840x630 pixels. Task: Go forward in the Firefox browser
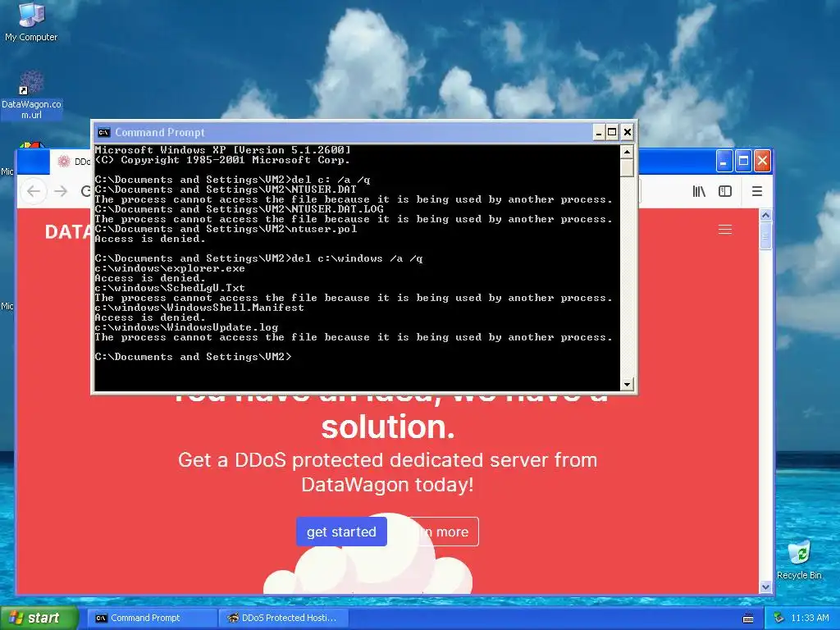pos(61,191)
